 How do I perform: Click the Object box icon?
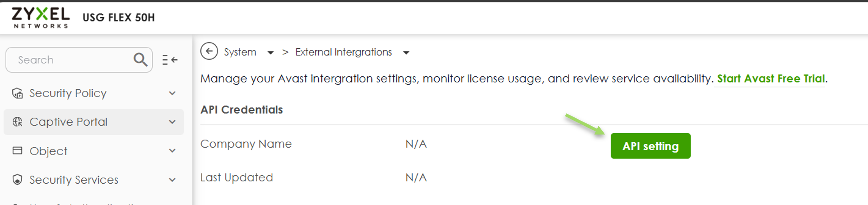click(17, 151)
